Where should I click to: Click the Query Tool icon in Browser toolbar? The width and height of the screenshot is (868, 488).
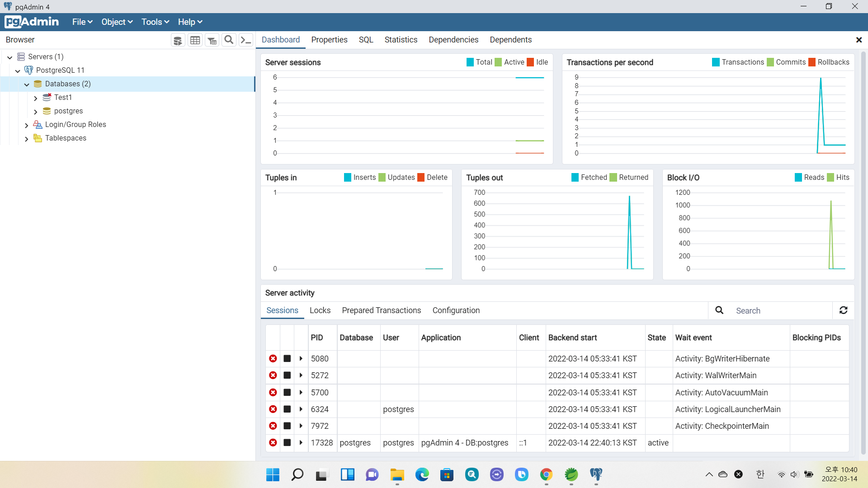point(178,40)
